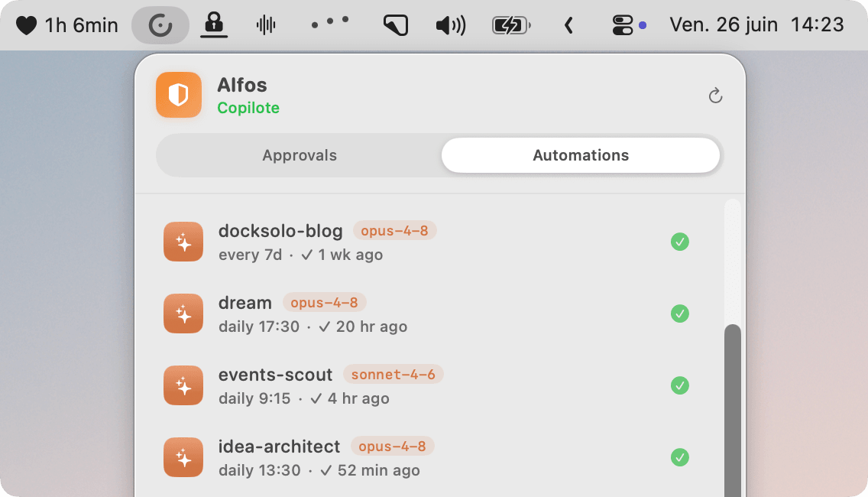The image size is (868, 497).
Task: Click the 'every 7d · 1 wk ago' schedule
Action: tap(300, 255)
